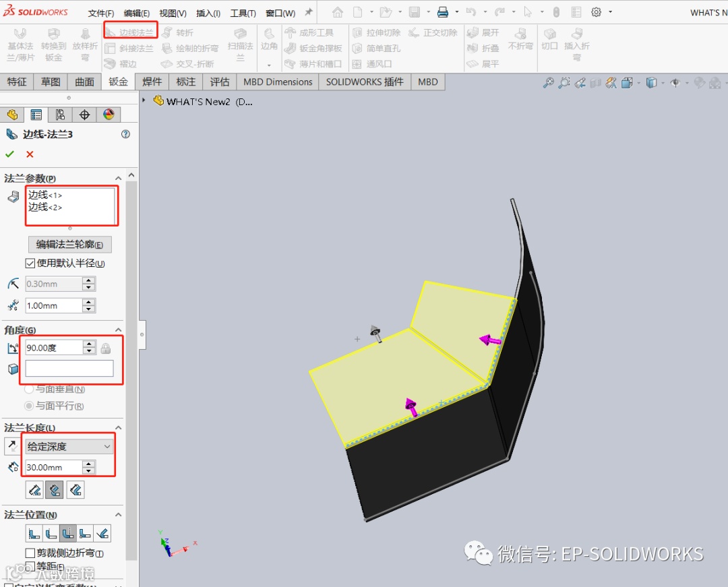Click the Miter Flange (斜接法兰) tool
The image size is (728, 587).
(x=129, y=49)
